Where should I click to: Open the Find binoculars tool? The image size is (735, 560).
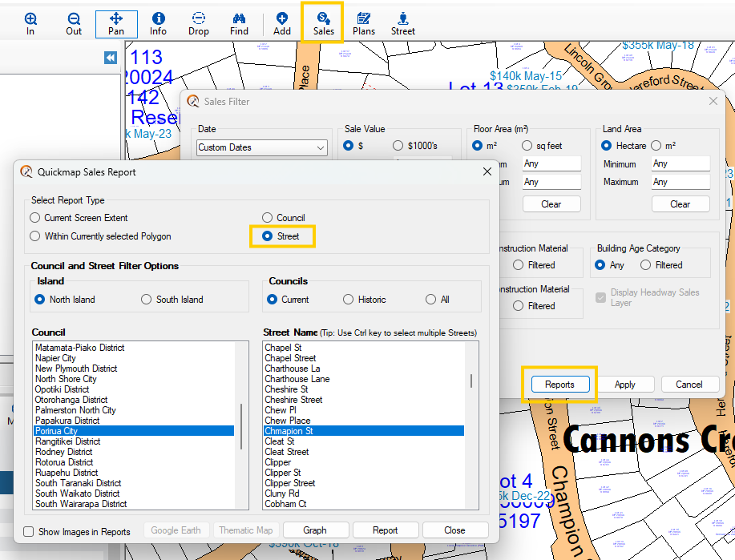(x=239, y=23)
